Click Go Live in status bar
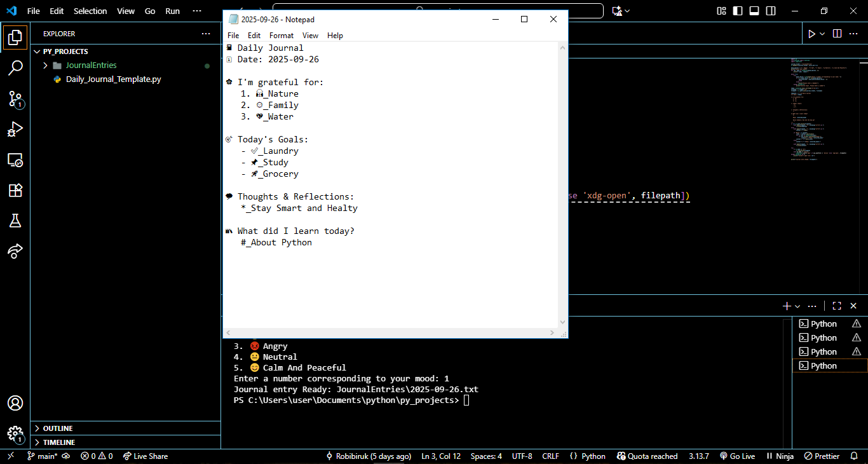The height and width of the screenshot is (464, 868). coord(737,456)
